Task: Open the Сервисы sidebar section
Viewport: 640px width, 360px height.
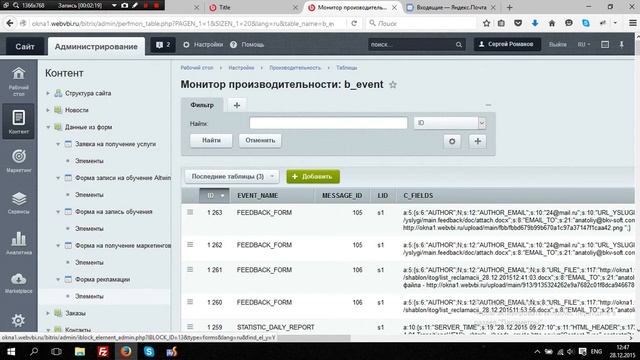Action: pos(18,202)
